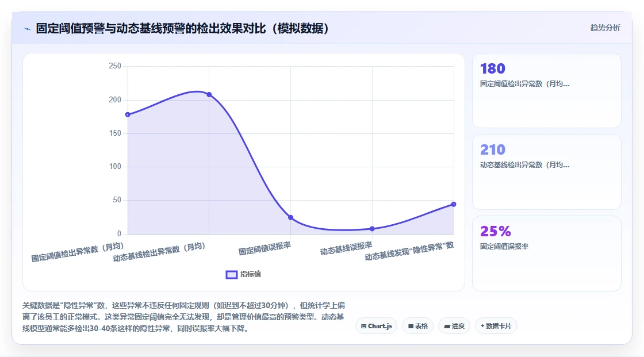
Task: Click the y-axis value 50
Action: (x=117, y=199)
